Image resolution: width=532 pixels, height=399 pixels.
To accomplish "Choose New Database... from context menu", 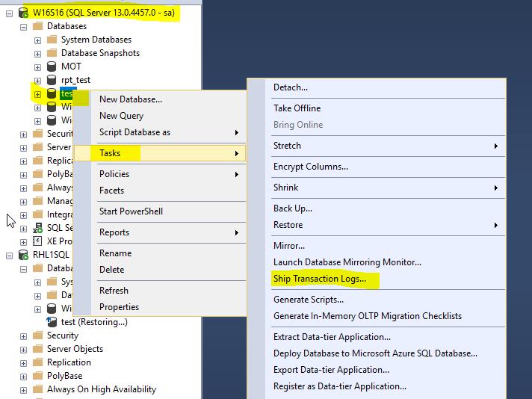I will (x=159, y=99).
